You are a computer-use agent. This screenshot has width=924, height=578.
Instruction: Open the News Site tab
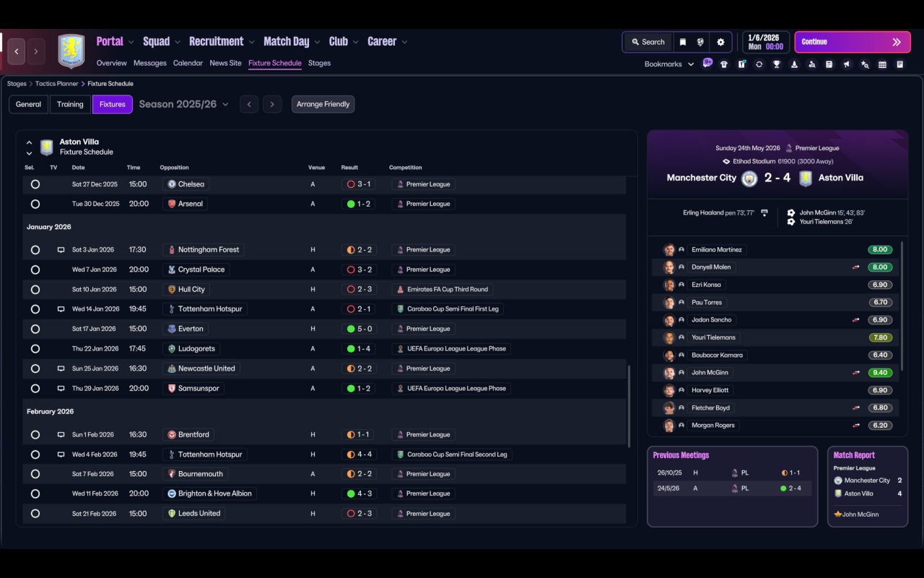(225, 63)
